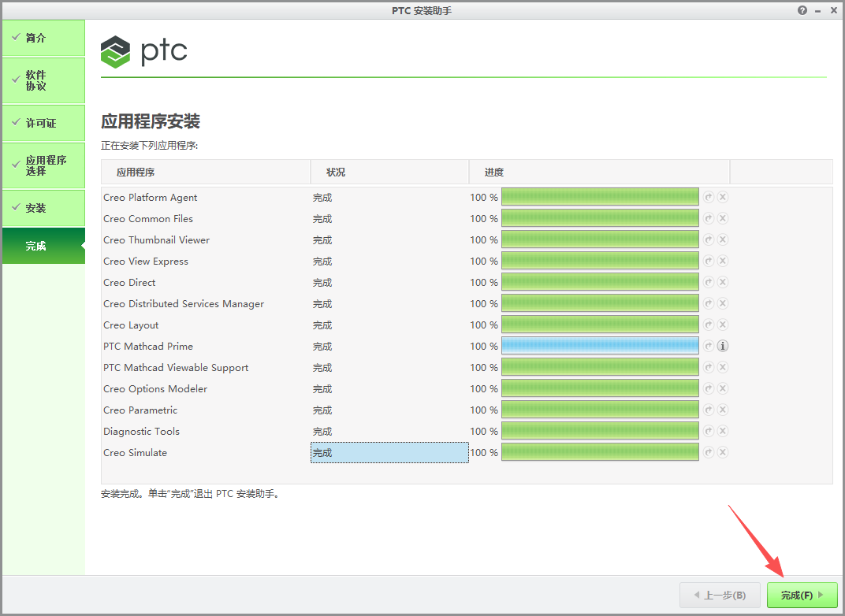Select the 完成 step in the sidebar
The height and width of the screenshot is (616, 845).
[x=43, y=246]
